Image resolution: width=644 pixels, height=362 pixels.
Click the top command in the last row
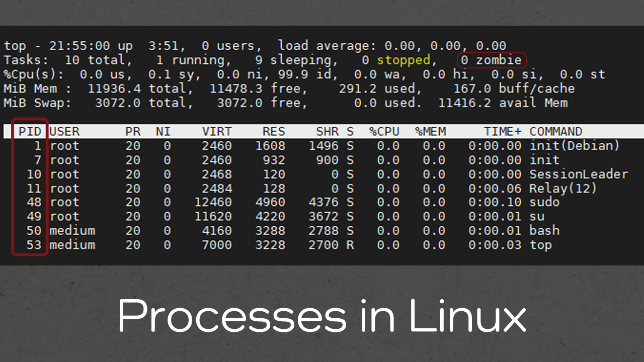540,245
